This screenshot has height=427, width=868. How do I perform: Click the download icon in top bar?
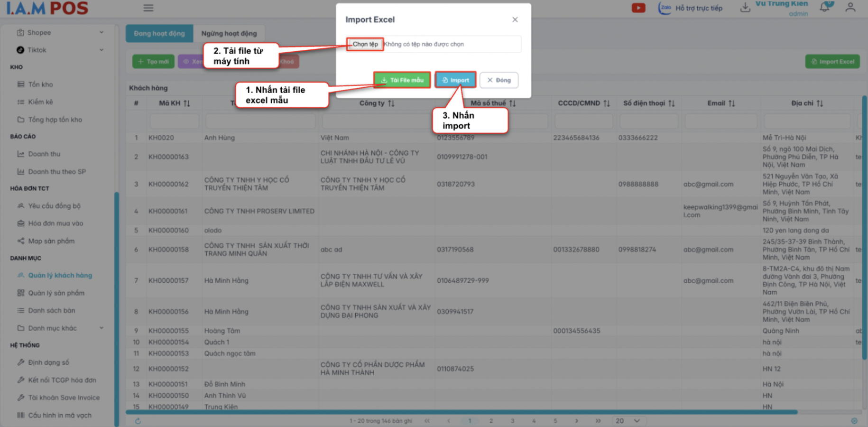coord(745,8)
